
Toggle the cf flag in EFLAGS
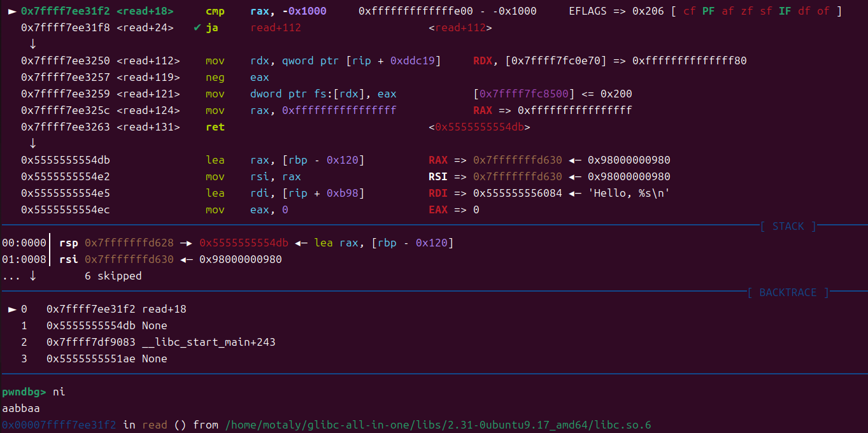[689, 11]
